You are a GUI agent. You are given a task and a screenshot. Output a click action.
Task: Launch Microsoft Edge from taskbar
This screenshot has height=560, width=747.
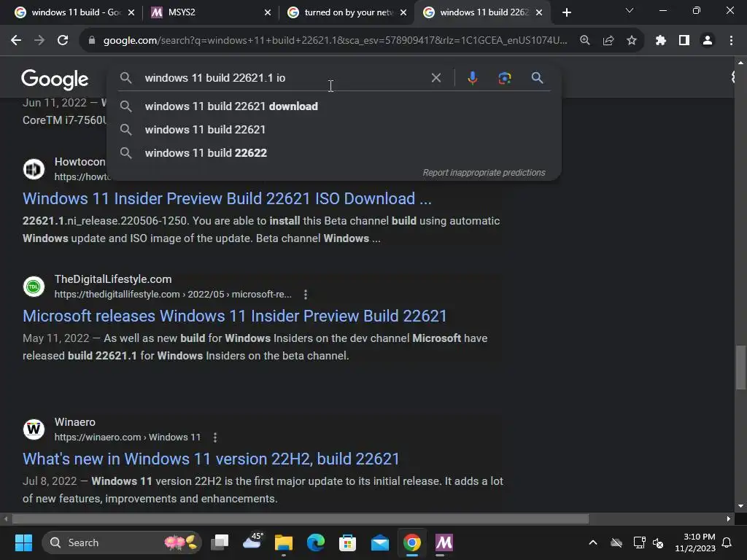[x=316, y=542]
